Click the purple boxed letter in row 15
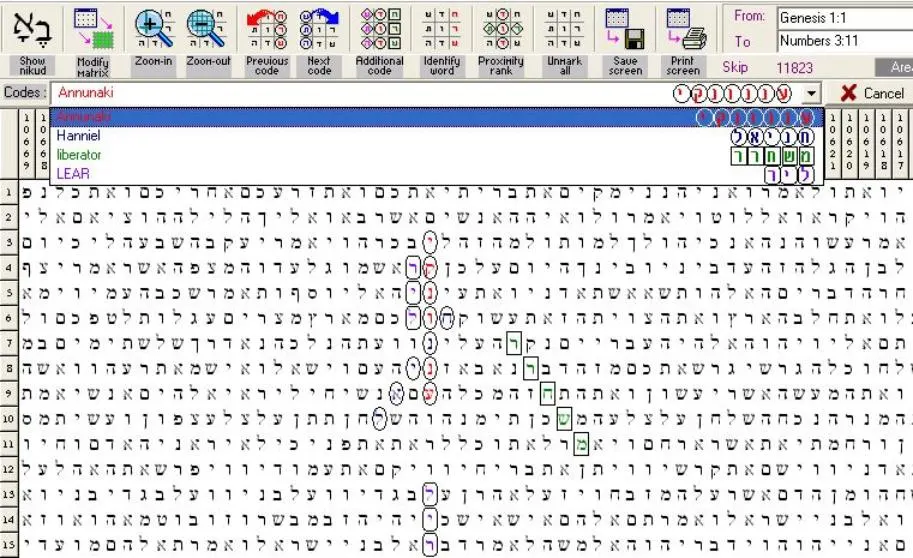Image resolution: width=913 pixels, height=558 pixels. point(430,545)
